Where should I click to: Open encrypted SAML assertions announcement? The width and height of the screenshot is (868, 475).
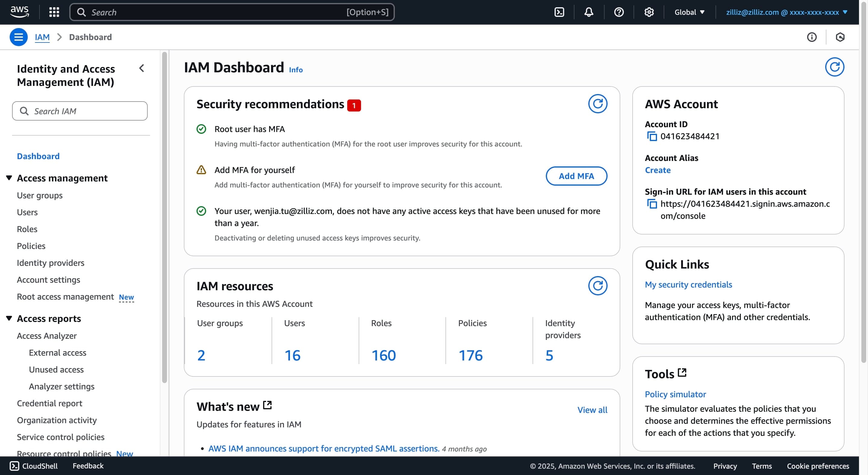324,448
